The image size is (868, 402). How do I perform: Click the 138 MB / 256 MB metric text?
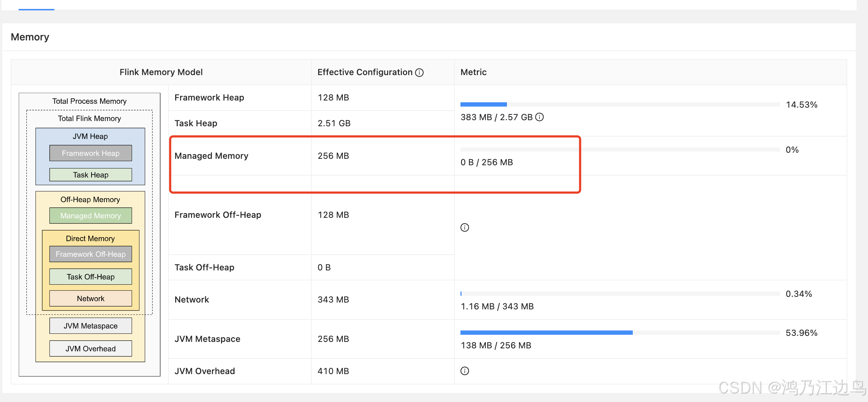[x=496, y=345]
